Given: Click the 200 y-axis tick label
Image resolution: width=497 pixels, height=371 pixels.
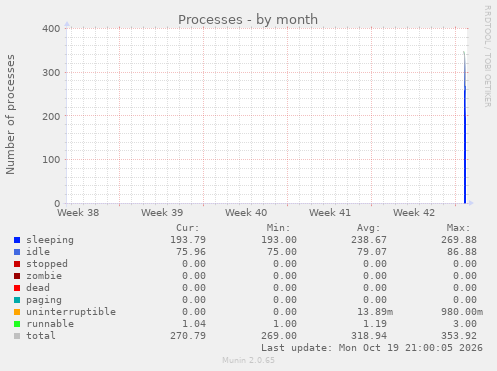Looking at the screenshot, I should (x=51, y=116).
